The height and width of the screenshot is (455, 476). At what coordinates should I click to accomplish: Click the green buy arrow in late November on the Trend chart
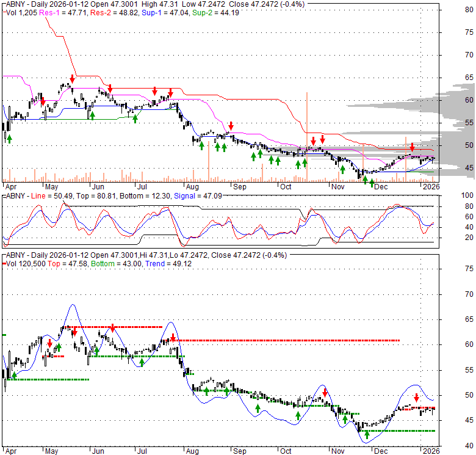click(x=367, y=435)
